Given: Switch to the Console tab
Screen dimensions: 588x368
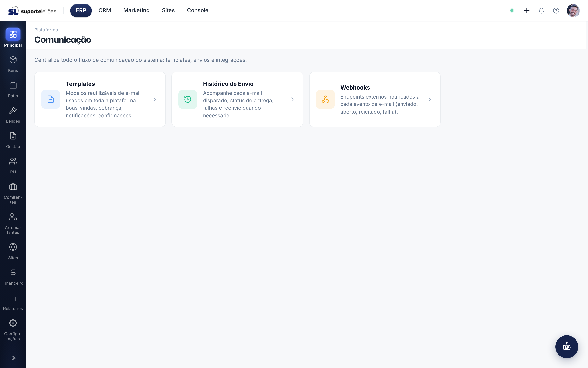Looking at the screenshot, I should (x=198, y=10).
